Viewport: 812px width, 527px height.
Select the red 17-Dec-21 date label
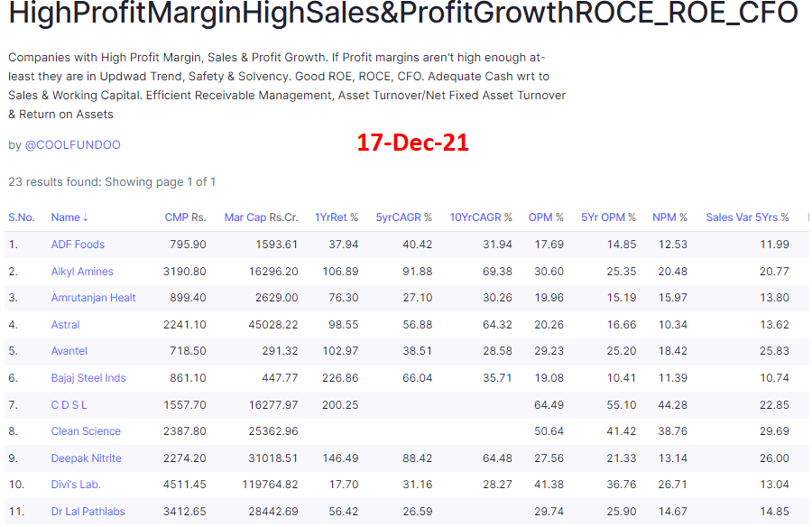pos(412,143)
